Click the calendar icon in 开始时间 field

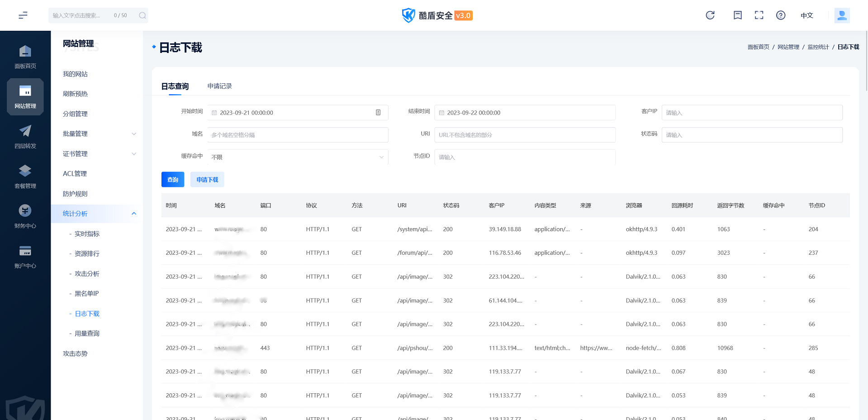214,113
